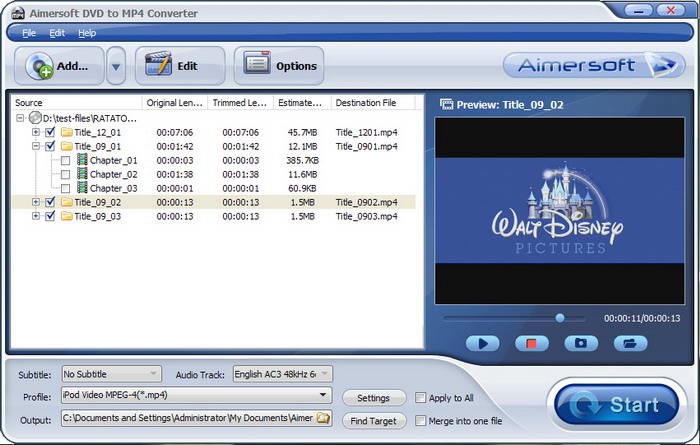Image resolution: width=700 pixels, height=445 pixels.
Task: Click the Chapter_03 film strip icon
Action: click(82, 187)
